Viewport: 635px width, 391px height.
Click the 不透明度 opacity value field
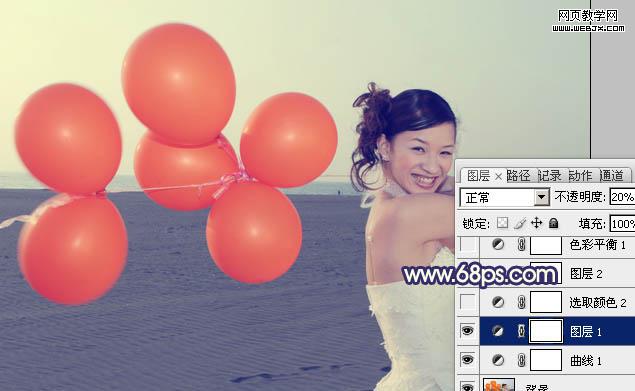pyautogui.click(x=622, y=197)
